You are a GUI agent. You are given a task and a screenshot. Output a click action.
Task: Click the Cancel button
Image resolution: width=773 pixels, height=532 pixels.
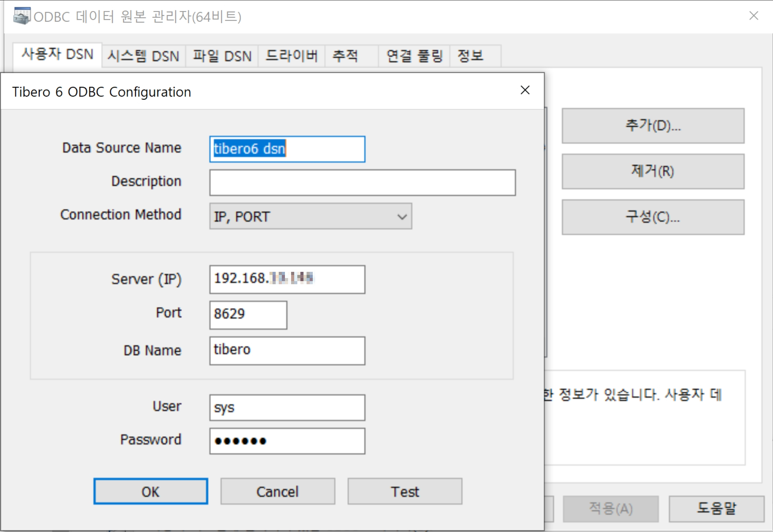coord(277,491)
